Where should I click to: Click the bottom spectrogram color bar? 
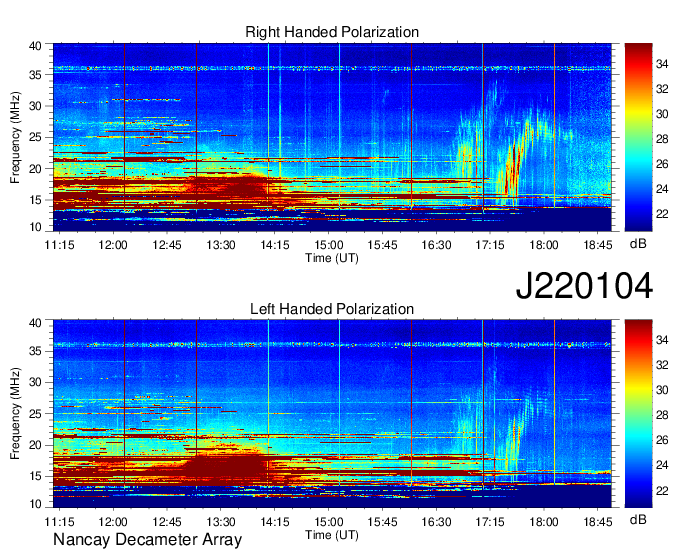pos(638,413)
